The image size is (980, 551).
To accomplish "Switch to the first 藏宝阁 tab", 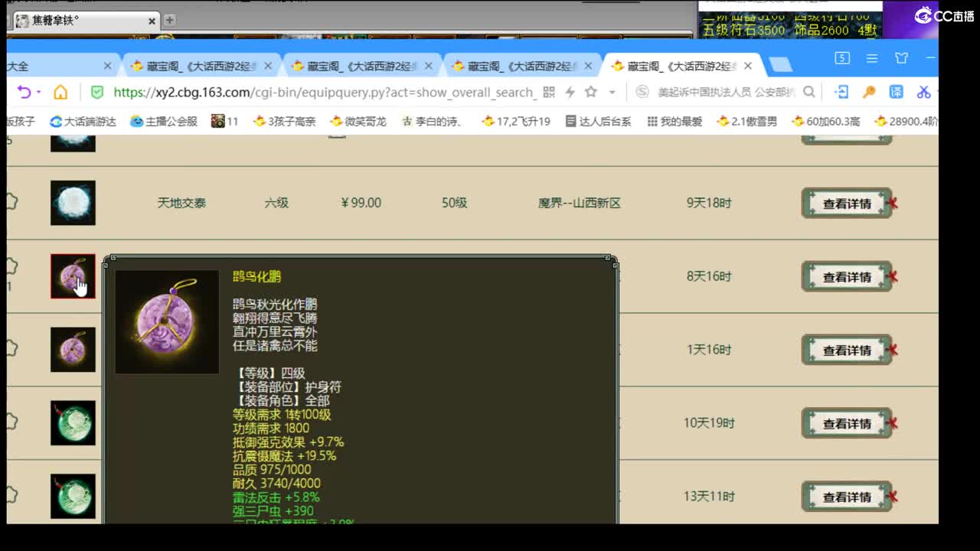I will (201, 67).
